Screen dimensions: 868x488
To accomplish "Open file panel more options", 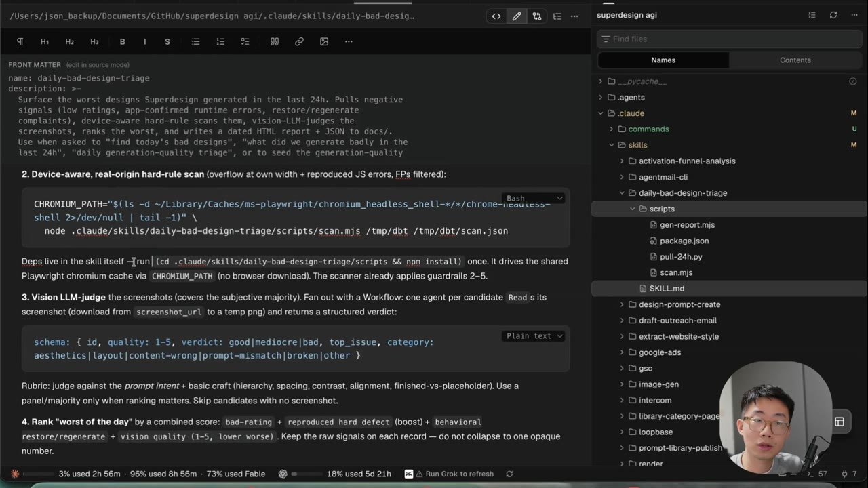I will coord(854,15).
